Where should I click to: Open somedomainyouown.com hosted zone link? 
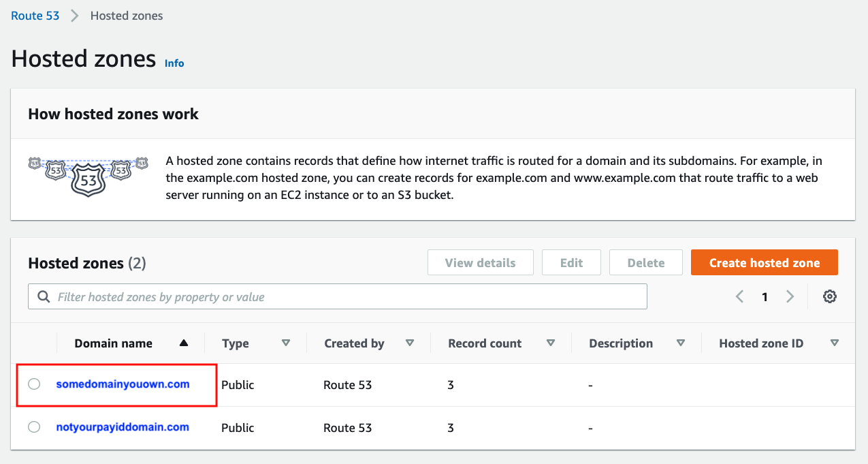coord(123,384)
